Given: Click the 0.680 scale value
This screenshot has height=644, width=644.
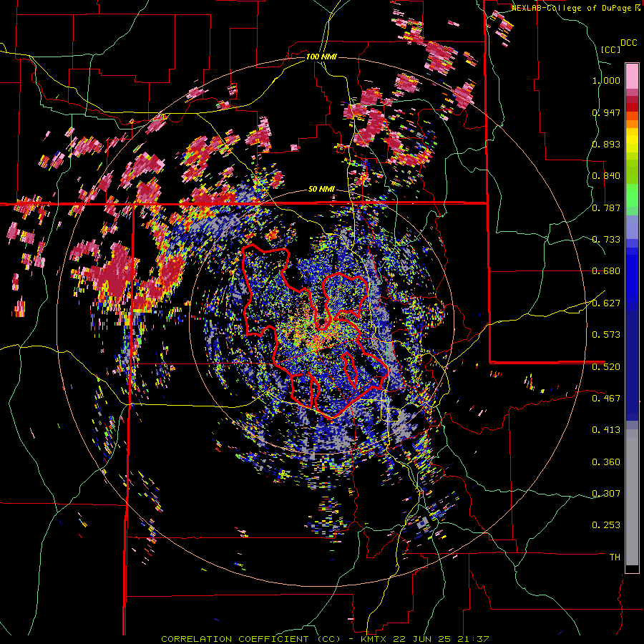Looking at the screenshot, I should click(x=606, y=271).
